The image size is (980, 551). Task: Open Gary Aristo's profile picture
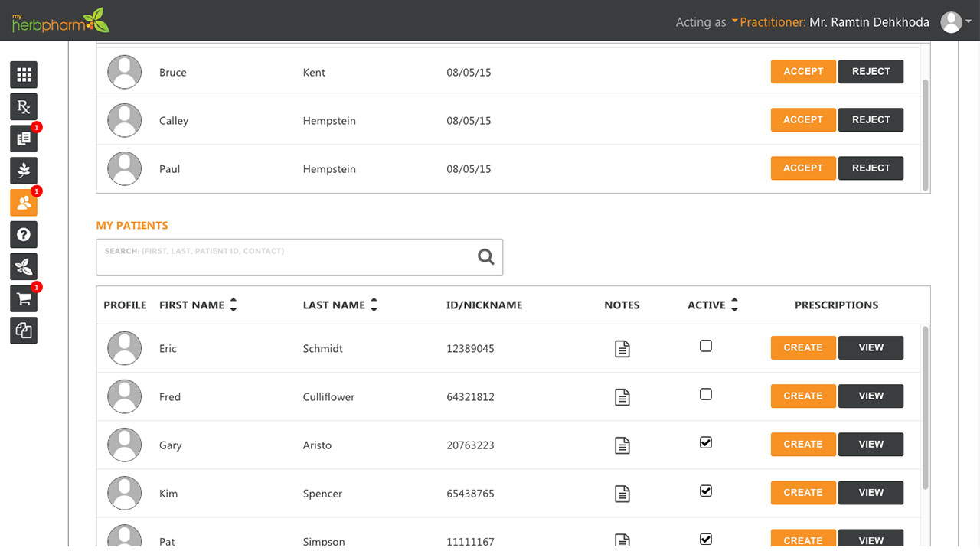coord(124,445)
